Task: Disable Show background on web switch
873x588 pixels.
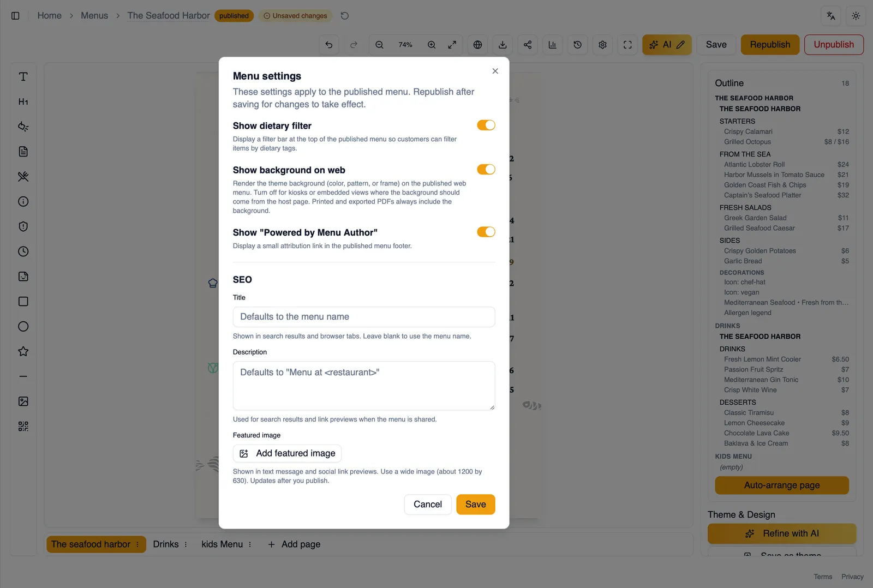Action: pyautogui.click(x=486, y=170)
